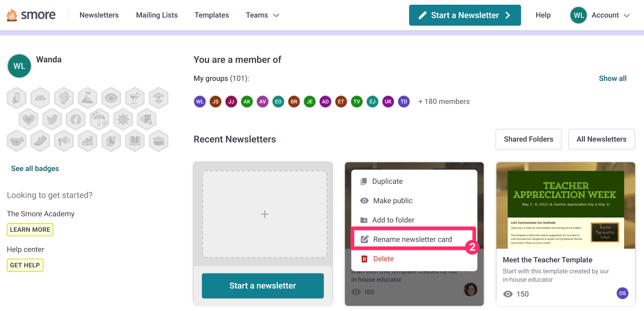Click the megaphone badge icon
Screen dimensions: 644x311
(64, 141)
